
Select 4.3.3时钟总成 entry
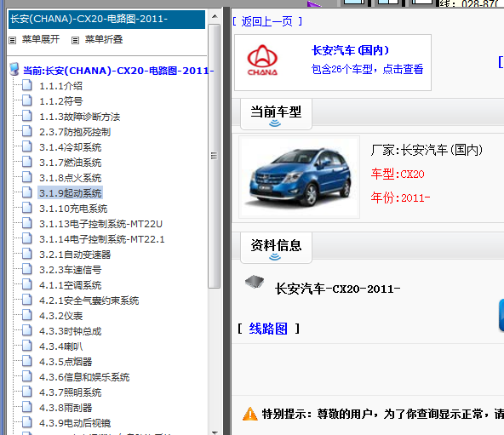point(70,331)
